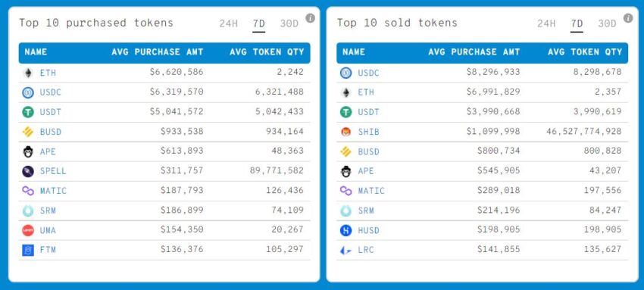Switch sold tokens to 30D tab
Viewport: 644px width, 290px height.
click(x=607, y=23)
